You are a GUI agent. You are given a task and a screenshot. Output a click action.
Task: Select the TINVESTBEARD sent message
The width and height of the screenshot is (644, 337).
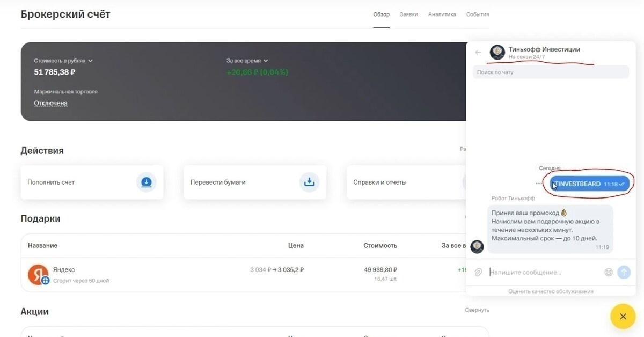pyautogui.click(x=589, y=184)
